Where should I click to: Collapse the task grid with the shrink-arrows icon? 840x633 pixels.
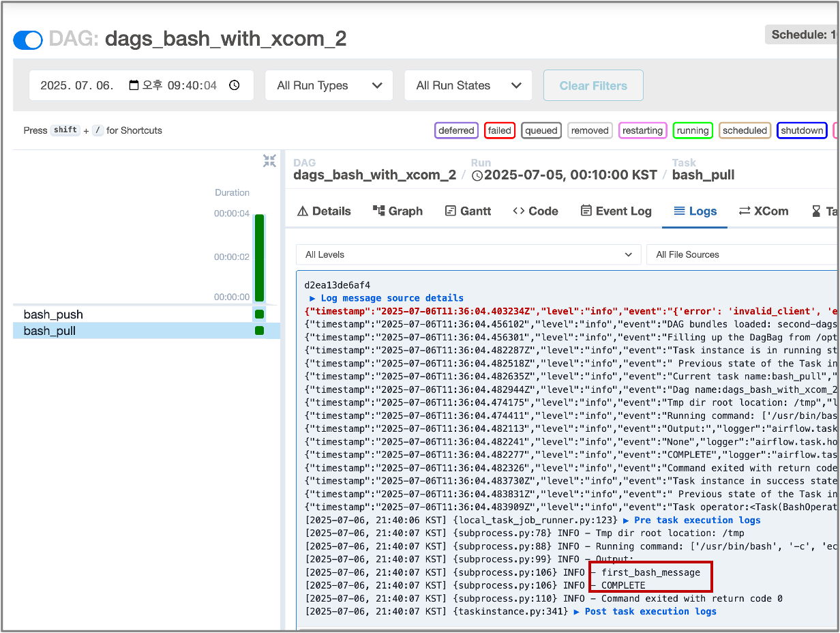tap(270, 161)
